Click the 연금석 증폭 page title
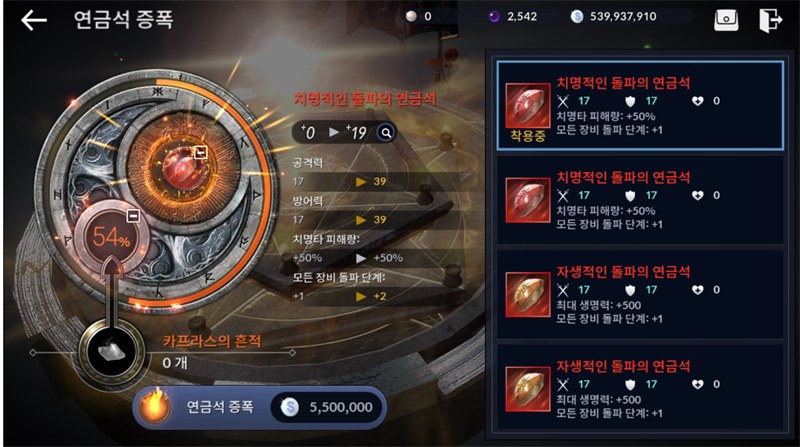The width and height of the screenshot is (800, 447). [x=123, y=20]
